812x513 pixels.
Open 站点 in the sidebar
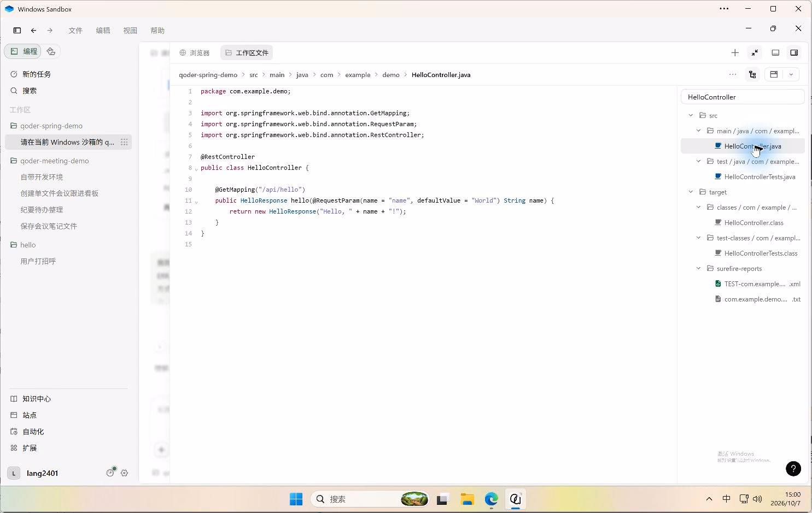68,415
